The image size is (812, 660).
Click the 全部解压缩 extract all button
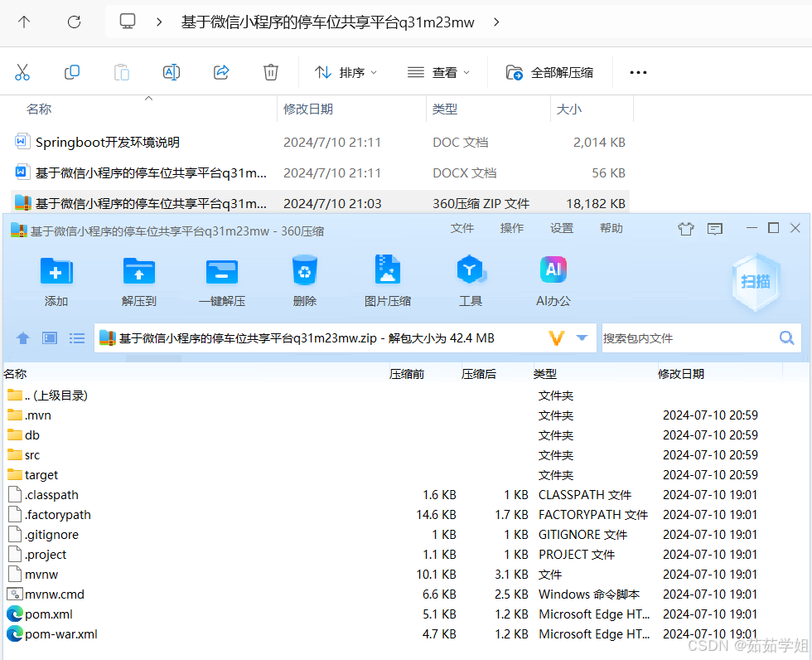point(549,72)
